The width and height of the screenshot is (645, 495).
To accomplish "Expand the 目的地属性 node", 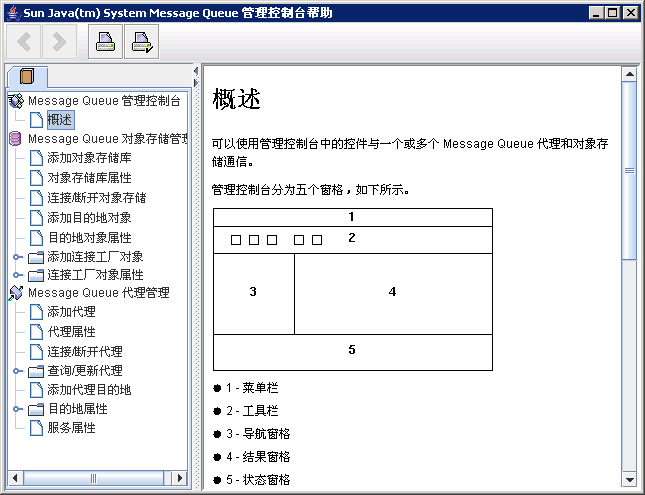I will click(x=17, y=409).
